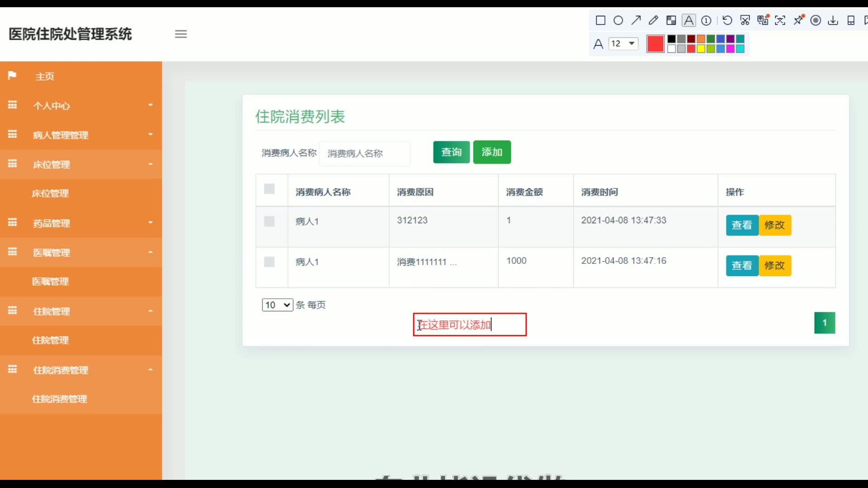Pick the pencil freehand tool
Screen dimensions: 868x488
coord(653,20)
